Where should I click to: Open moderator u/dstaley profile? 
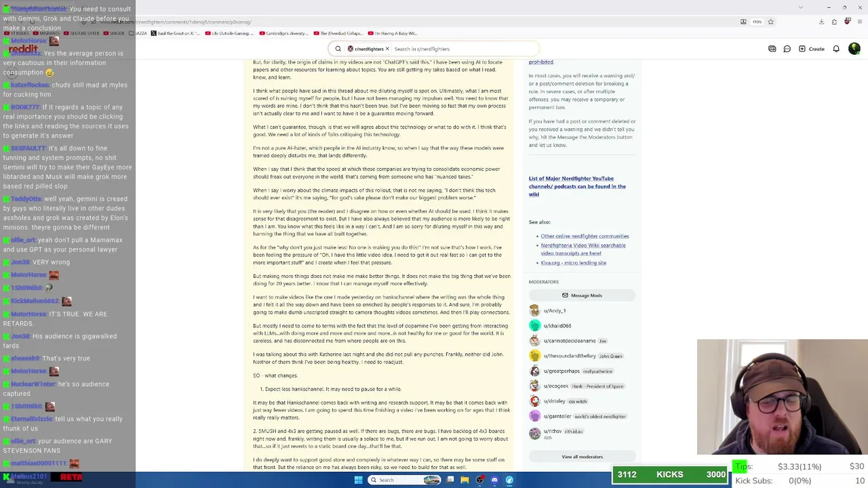[x=555, y=401]
